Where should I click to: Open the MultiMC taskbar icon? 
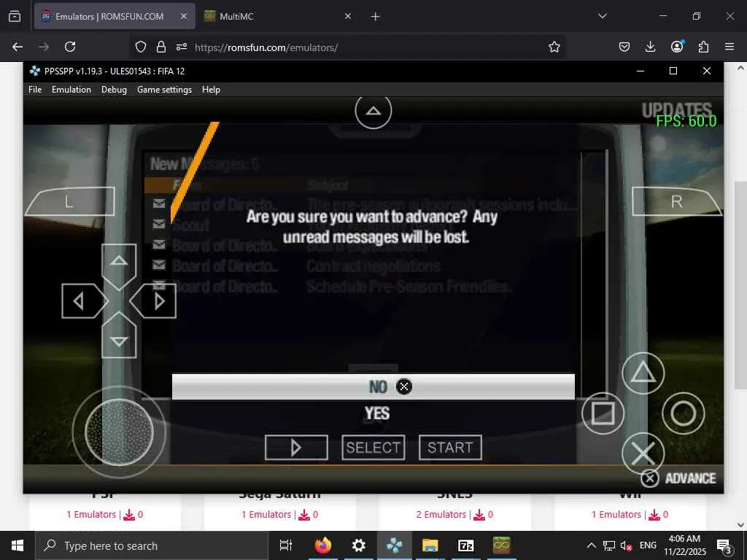(502, 545)
